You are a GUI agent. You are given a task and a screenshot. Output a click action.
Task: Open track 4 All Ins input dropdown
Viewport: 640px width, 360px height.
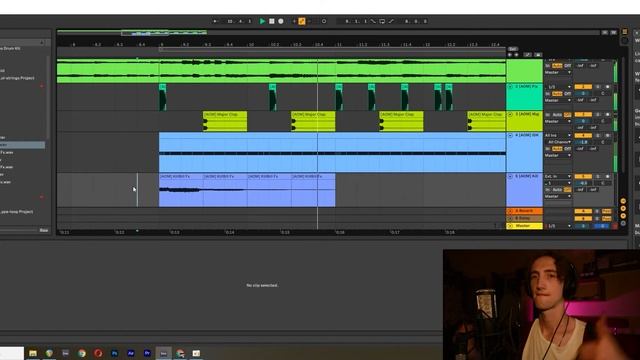[558, 135]
